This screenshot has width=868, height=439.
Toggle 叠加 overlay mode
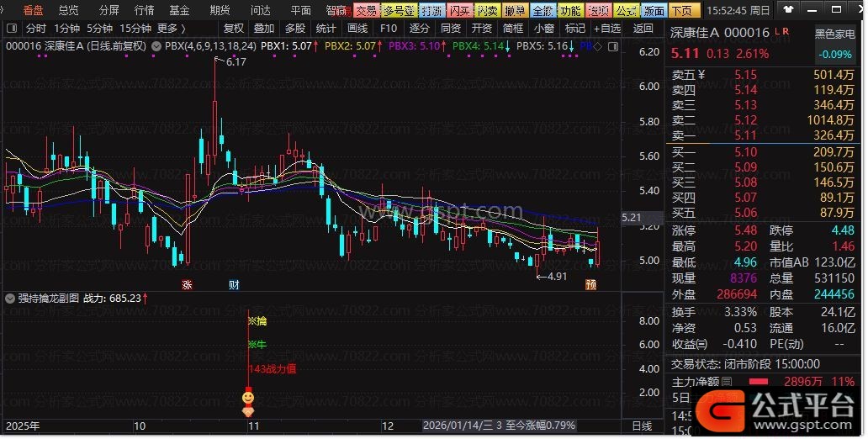coord(264,28)
